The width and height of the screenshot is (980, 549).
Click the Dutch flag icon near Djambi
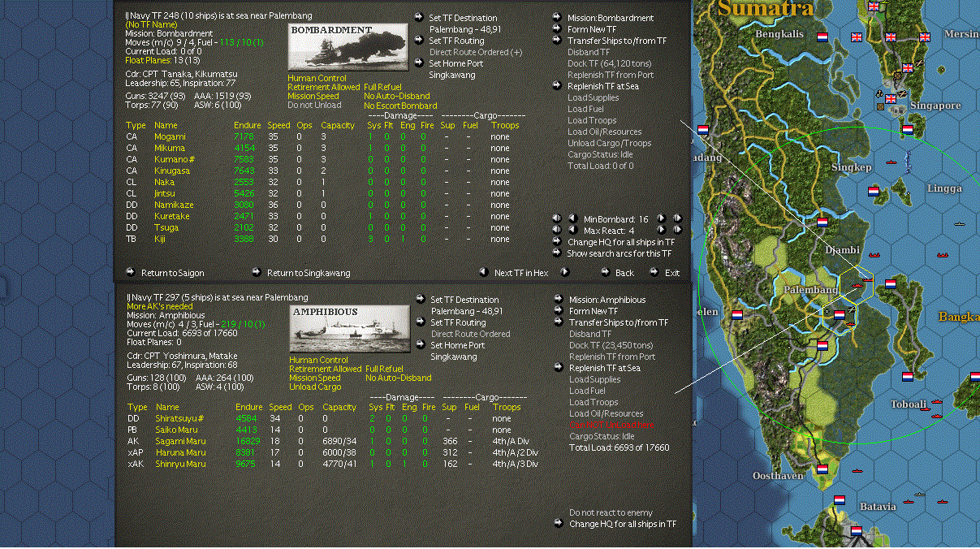point(822,222)
